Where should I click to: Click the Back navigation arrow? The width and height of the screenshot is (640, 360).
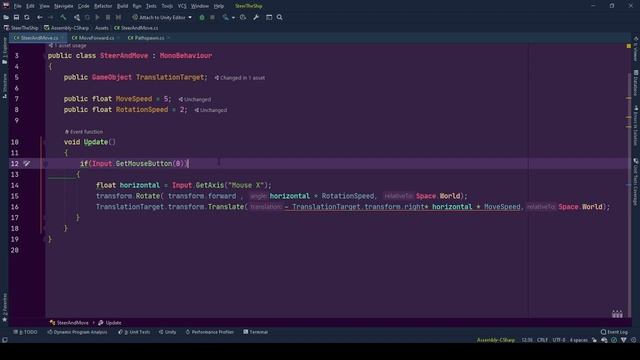pyautogui.click(x=40, y=18)
